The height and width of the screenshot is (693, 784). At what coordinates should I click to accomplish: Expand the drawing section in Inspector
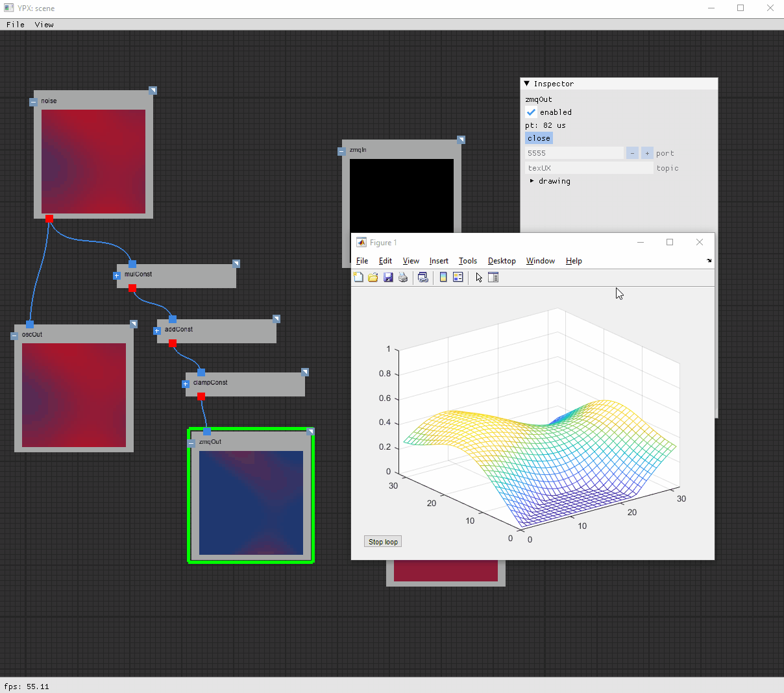point(532,181)
